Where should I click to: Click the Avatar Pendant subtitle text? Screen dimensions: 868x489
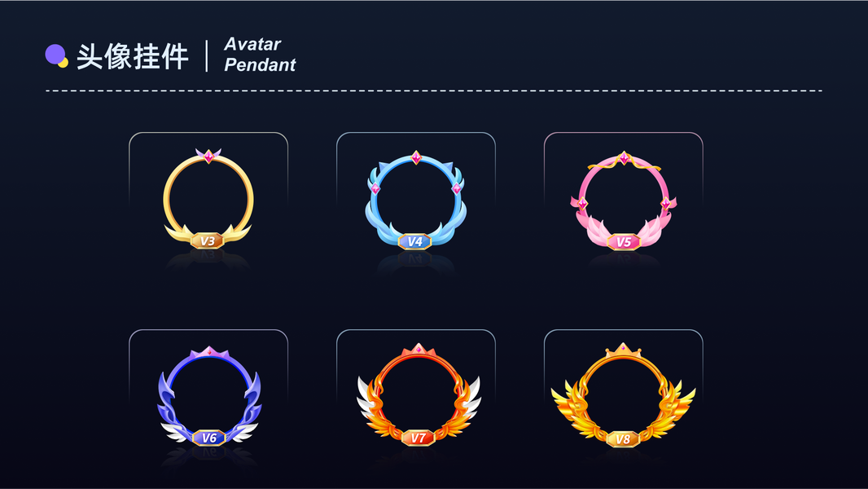(260, 55)
